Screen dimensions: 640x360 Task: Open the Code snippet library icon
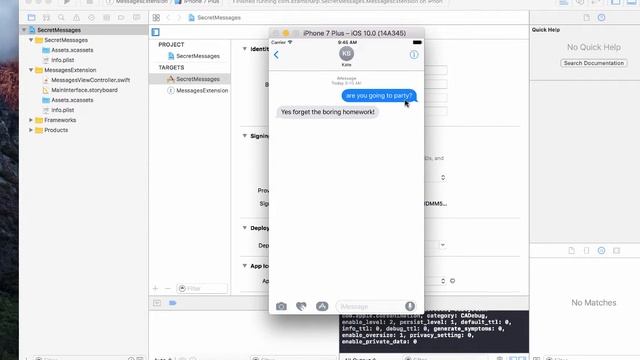coord(587,251)
